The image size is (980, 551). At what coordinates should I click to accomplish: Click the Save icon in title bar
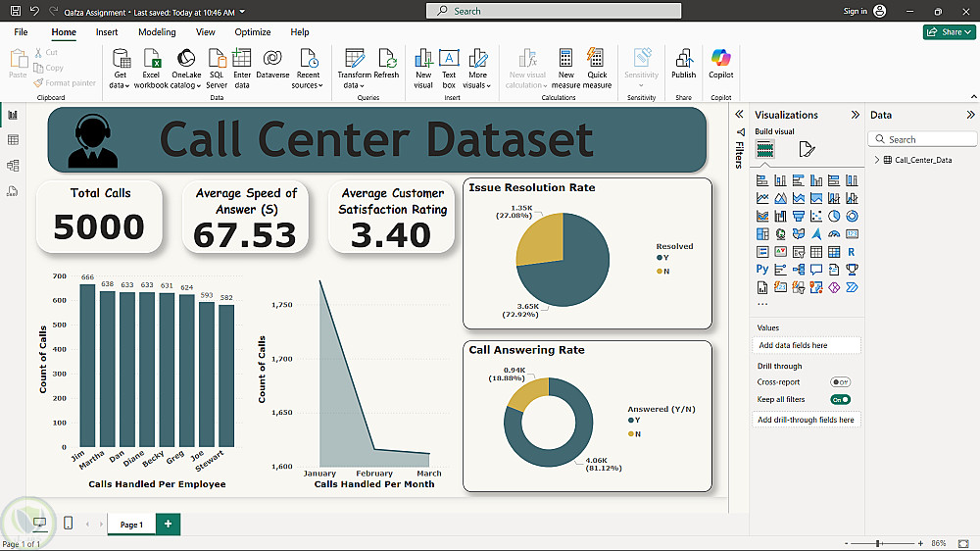click(16, 11)
